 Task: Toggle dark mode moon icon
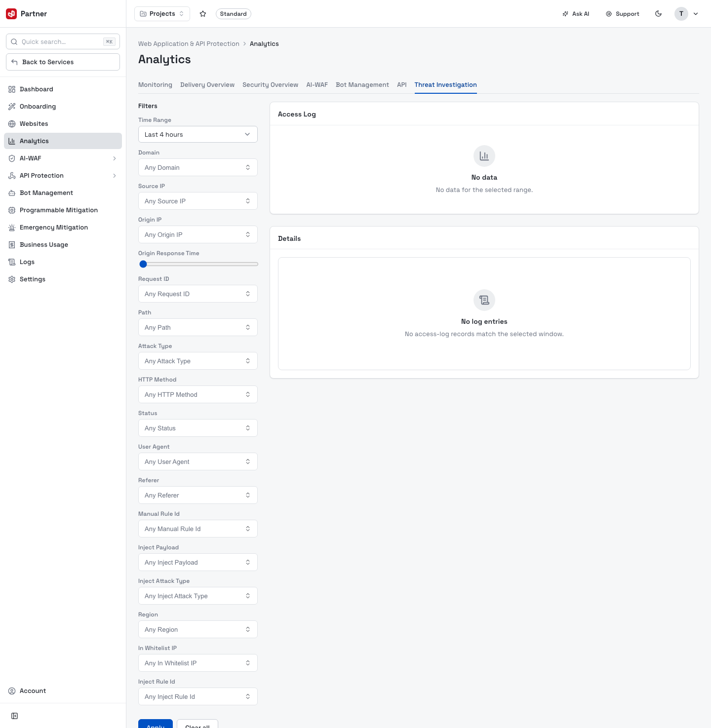pyautogui.click(x=659, y=14)
